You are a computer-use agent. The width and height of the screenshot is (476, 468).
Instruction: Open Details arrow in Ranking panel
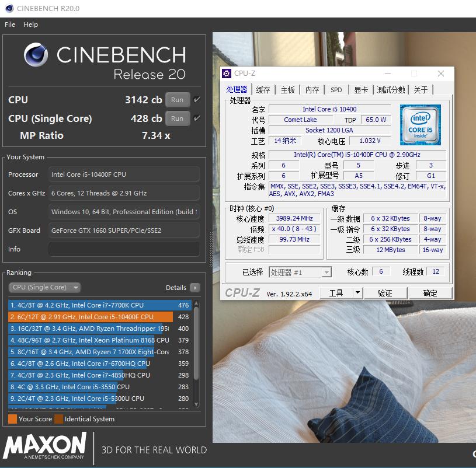click(195, 288)
